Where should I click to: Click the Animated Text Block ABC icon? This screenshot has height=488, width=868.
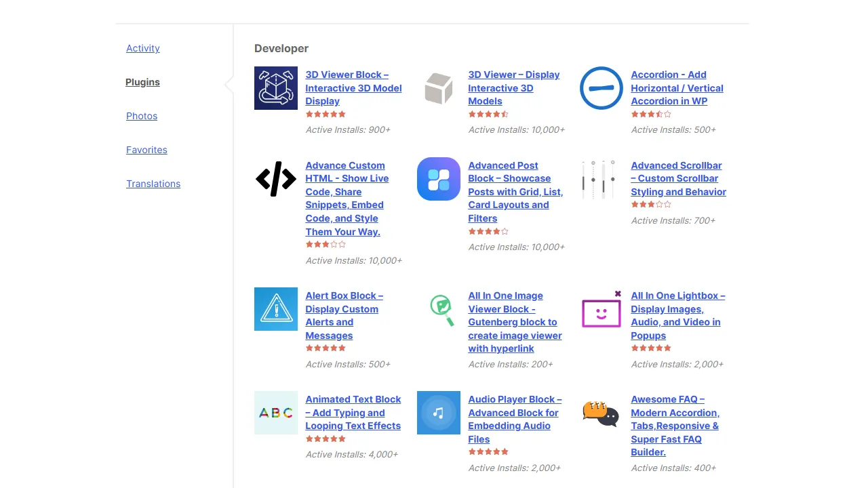tap(275, 412)
